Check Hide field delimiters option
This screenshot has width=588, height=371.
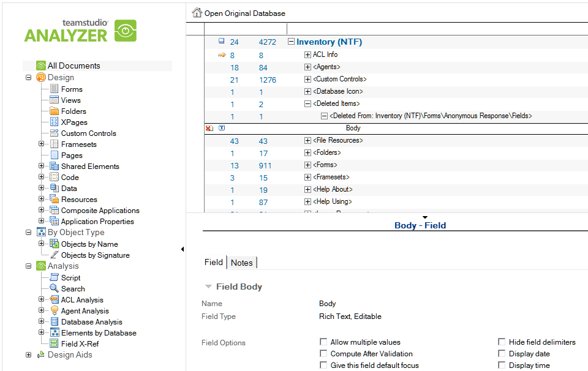click(x=502, y=342)
